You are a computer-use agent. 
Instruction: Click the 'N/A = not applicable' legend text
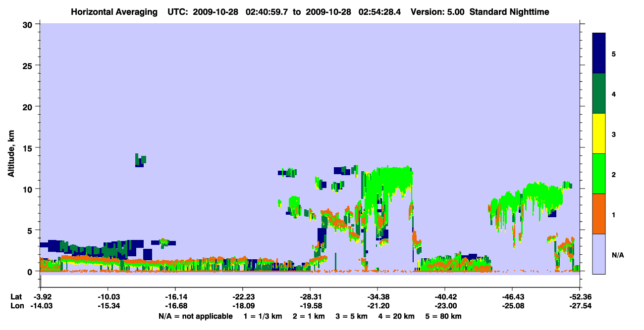point(195,316)
